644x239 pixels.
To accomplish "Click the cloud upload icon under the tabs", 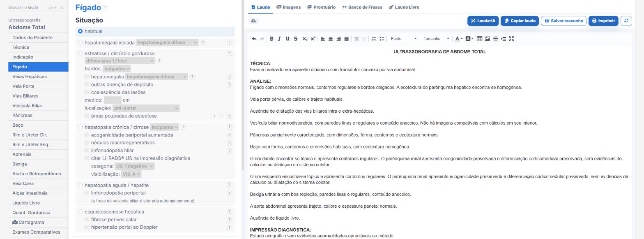I will tap(253, 21).
